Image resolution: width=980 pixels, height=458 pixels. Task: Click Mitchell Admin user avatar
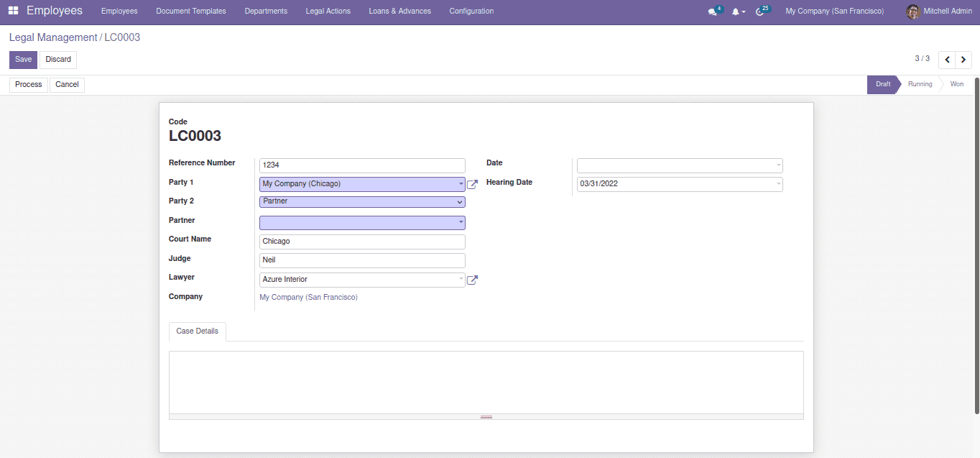coord(913,12)
